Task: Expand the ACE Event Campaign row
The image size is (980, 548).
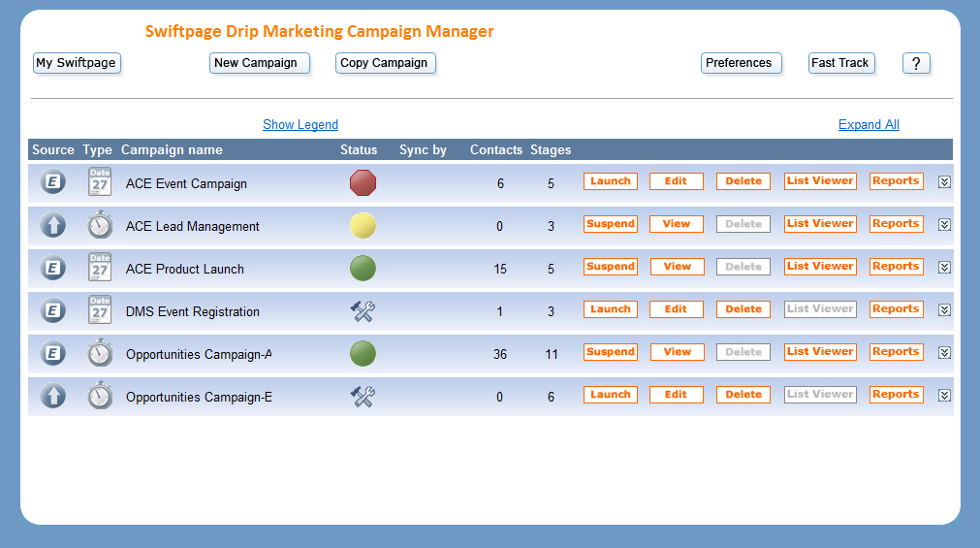Action: [x=944, y=181]
